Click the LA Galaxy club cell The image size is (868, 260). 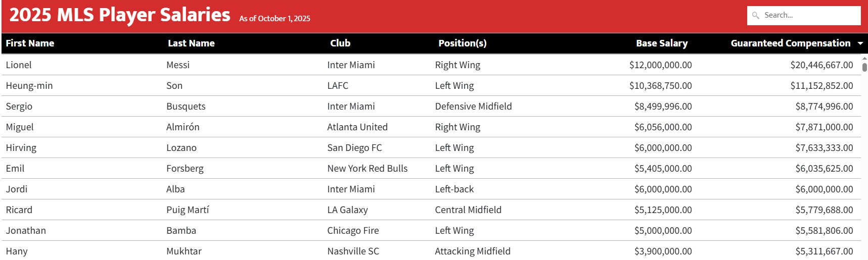point(347,210)
